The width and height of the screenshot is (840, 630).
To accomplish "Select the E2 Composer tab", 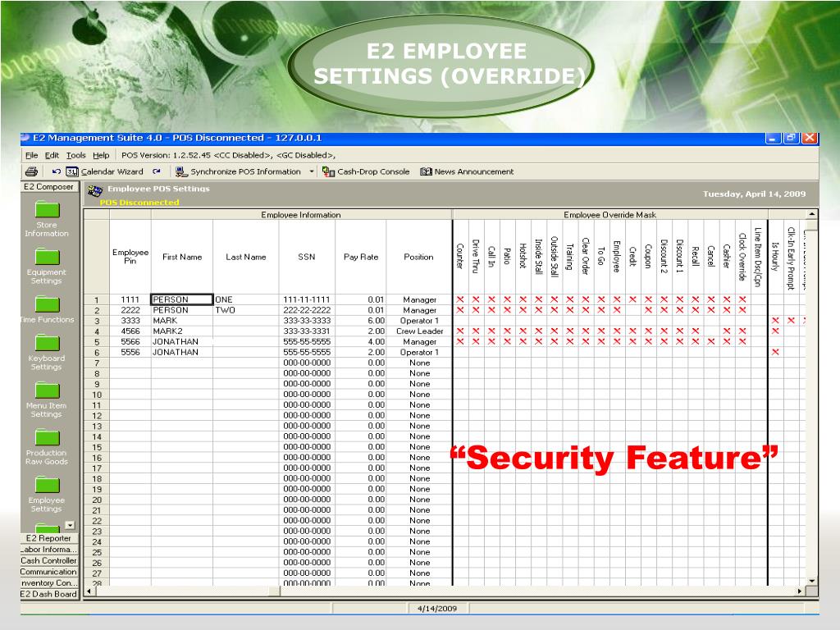I will click(x=48, y=187).
